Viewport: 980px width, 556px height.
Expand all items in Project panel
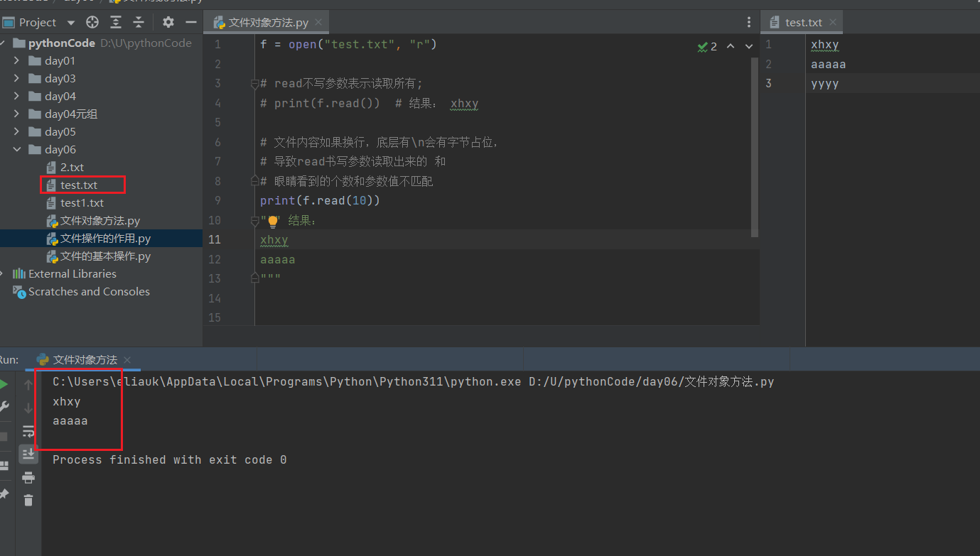(x=116, y=22)
